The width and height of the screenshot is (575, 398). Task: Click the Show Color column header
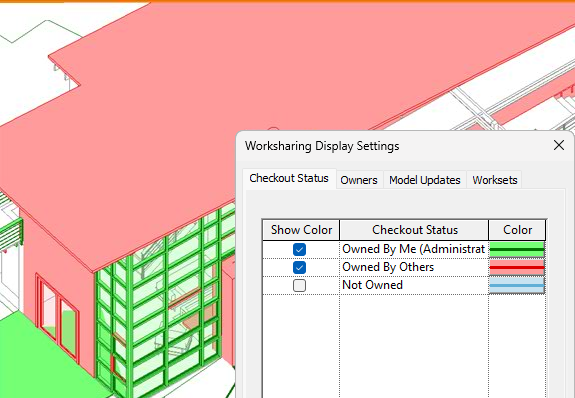pyautogui.click(x=301, y=230)
